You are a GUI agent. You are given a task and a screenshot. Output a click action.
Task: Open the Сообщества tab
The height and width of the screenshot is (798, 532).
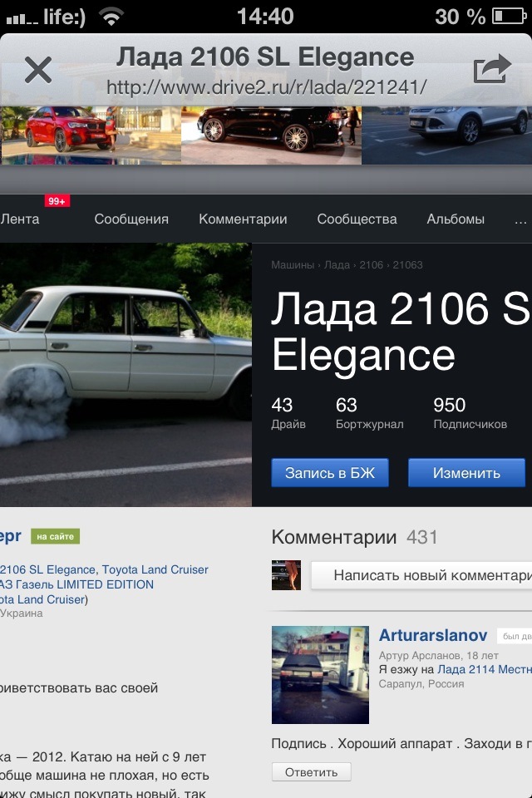(357, 219)
